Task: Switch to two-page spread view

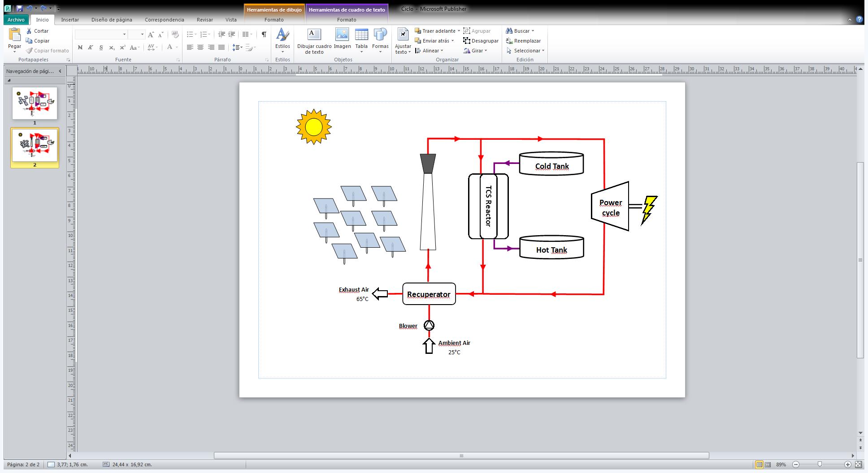Action: [768, 464]
